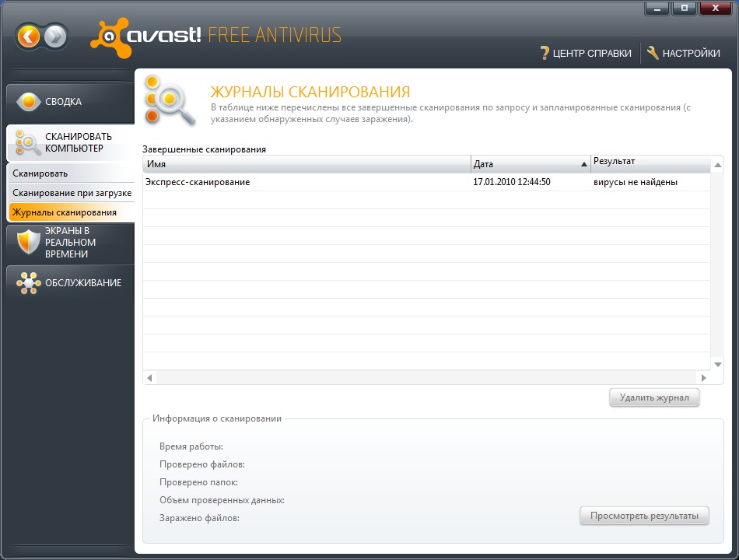The image size is (739, 560).
Task: Select Журналы сканирования in sidebar
Action: tap(72, 212)
